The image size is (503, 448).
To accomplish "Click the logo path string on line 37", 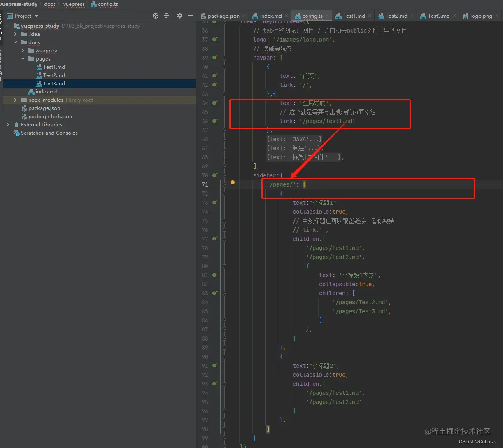I will (x=303, y=40).
